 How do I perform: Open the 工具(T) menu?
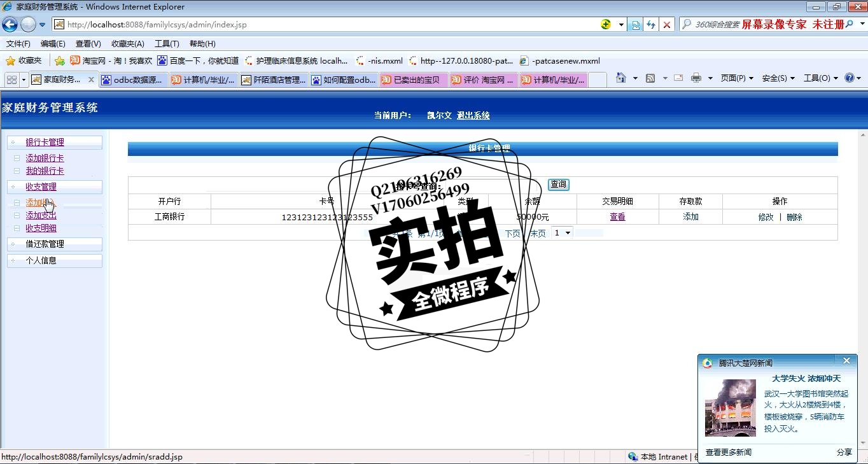(x=167, y=44)
